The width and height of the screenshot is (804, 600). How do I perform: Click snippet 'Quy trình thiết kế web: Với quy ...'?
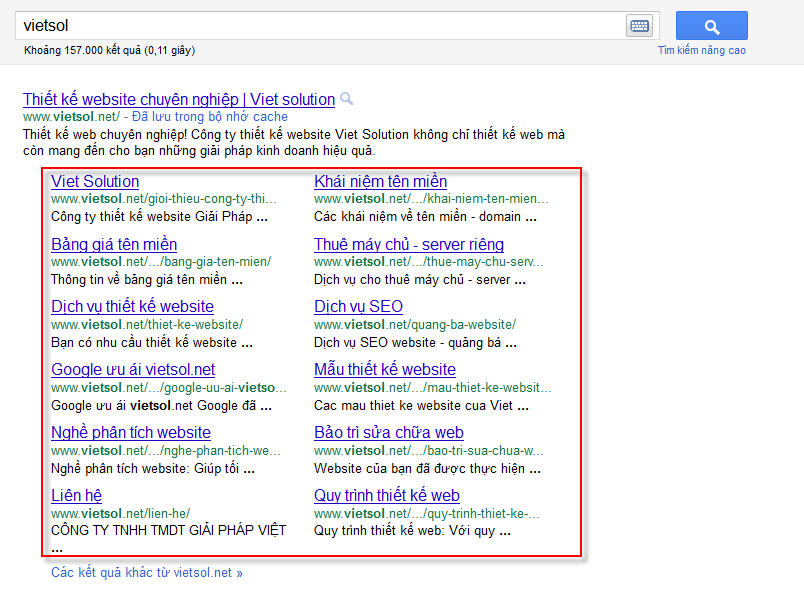pyautogui.click(x=412, y=530)
